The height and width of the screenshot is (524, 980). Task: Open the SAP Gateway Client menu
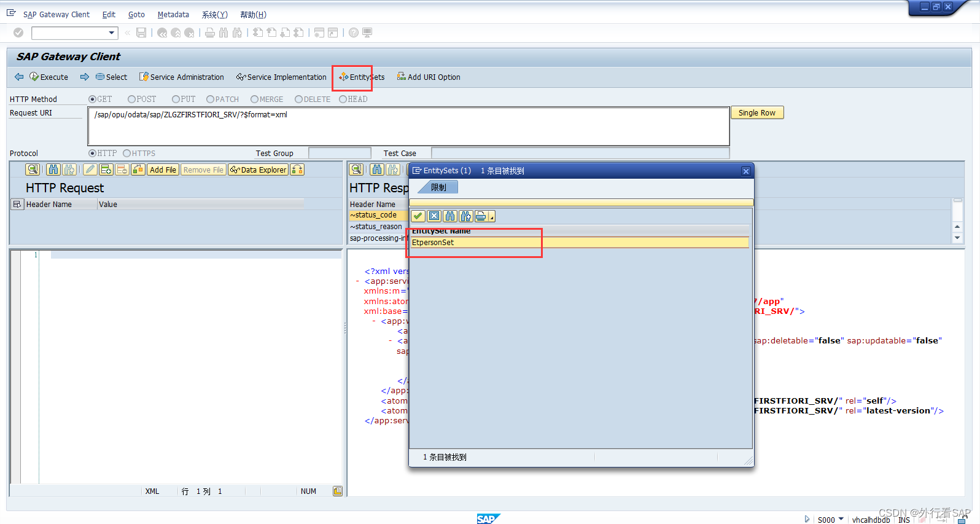(56, 14)
